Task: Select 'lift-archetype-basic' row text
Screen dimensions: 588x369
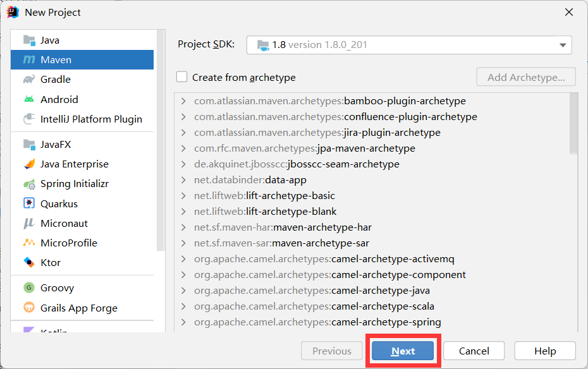Action: point(290,196)
